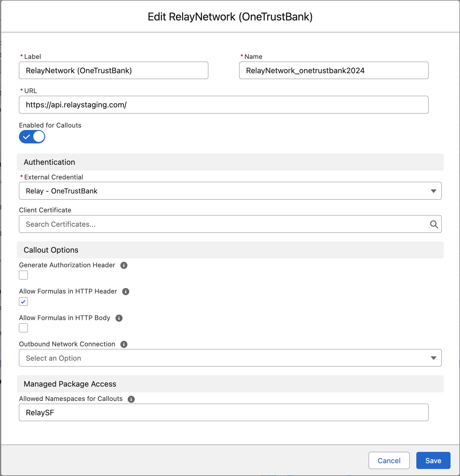Click info icon beside Outbound Network Connection
Image resolution: width=460 pixels, height=476 pixels.
click(124, 344)
